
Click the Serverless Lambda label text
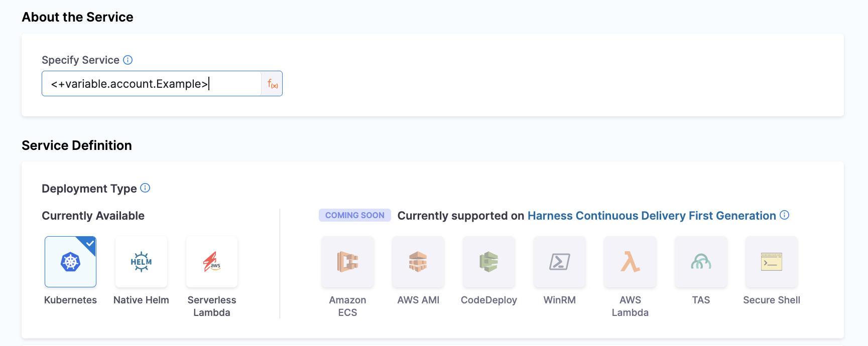tap(212, 306)
